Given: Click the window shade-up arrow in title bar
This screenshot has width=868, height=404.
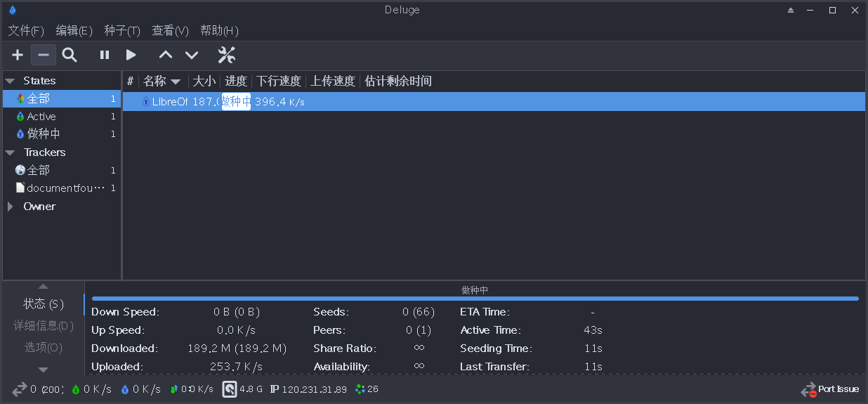Looking at the screenshot, I should coord(791,10).
